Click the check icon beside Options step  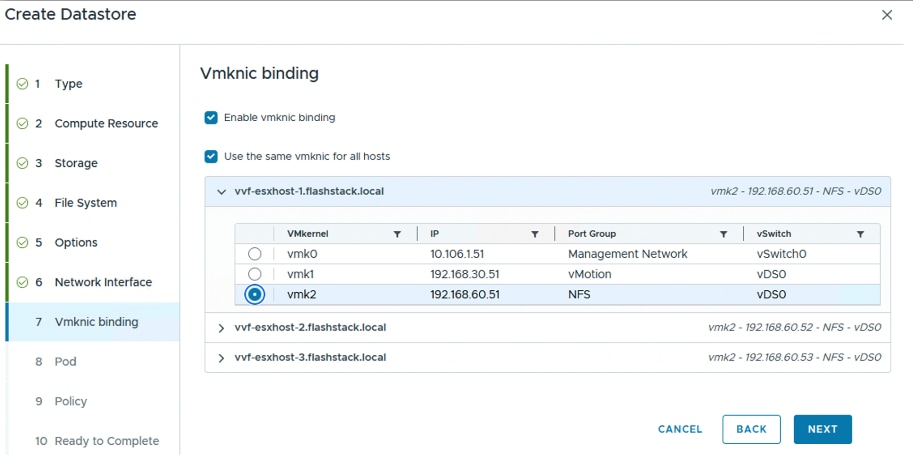tap(22, 242)
